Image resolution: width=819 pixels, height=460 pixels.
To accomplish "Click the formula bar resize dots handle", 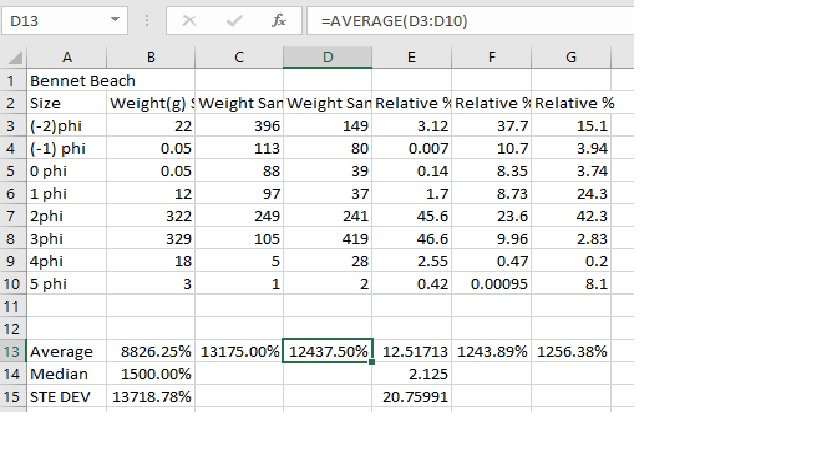I will (x=146, y=20).
